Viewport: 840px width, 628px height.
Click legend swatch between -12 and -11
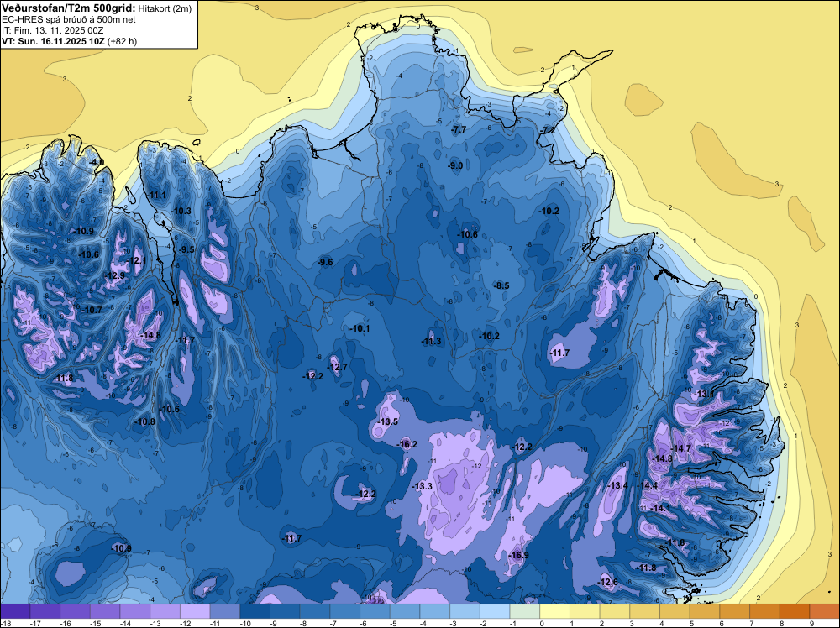click(x=195, y=611)
